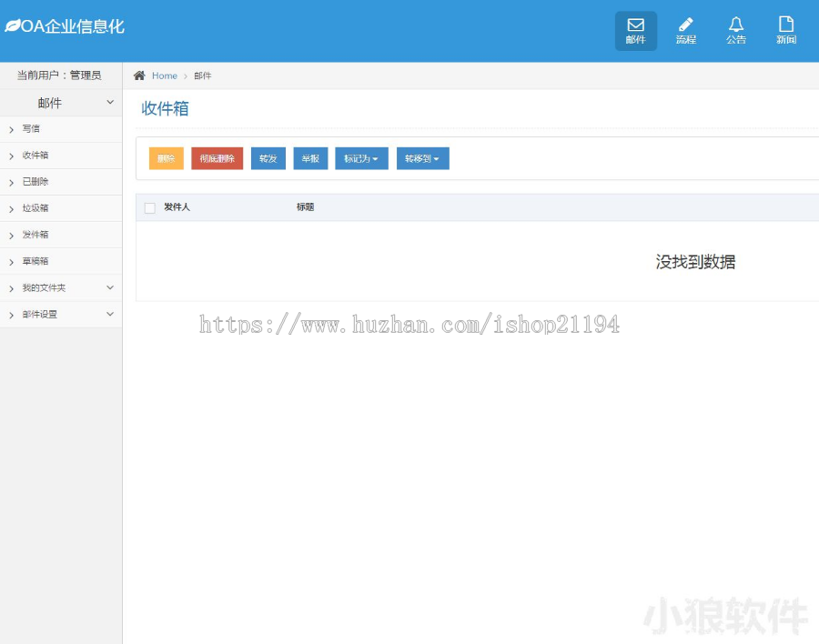Screen dimensions: 819x644
Task: Click the red 彻底删除 permanent delete button
Action: 217,158
